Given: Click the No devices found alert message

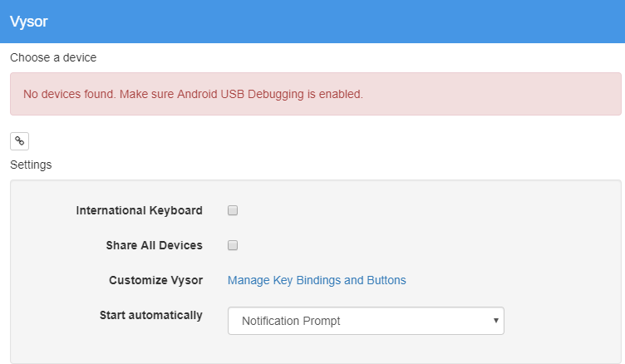Looking at the screenshot, I should tap(193, 94).
